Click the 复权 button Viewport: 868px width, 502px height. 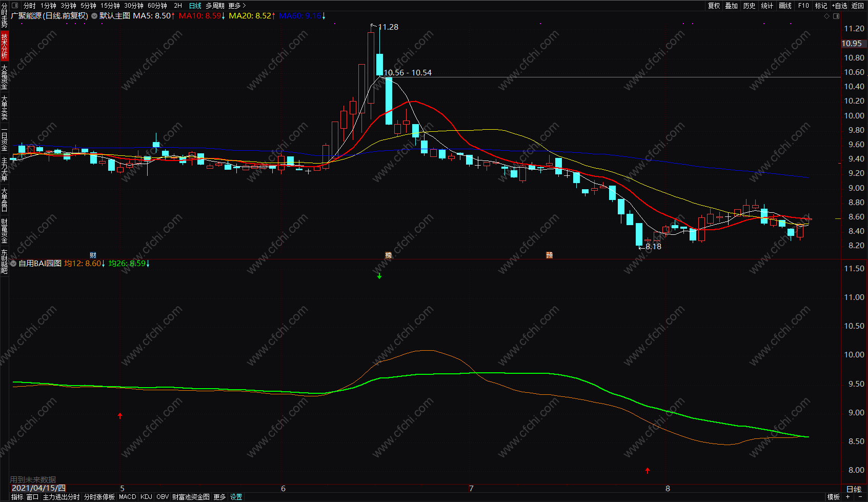click(714, 6)
